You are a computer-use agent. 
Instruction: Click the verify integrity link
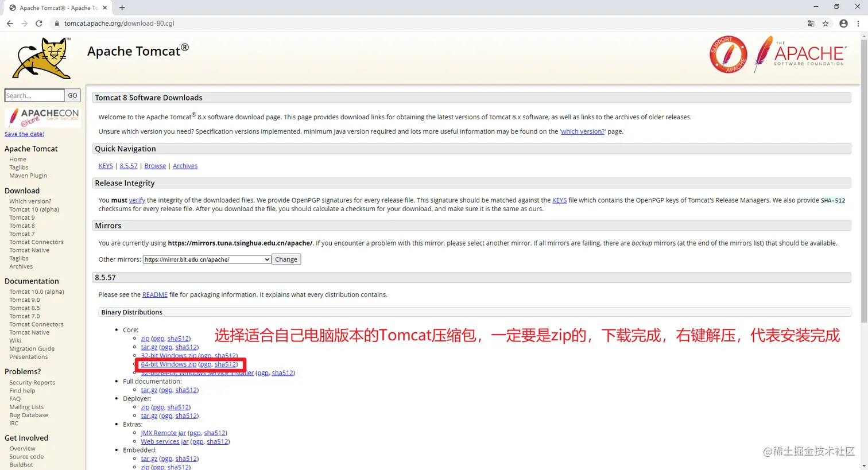[137, 200]
